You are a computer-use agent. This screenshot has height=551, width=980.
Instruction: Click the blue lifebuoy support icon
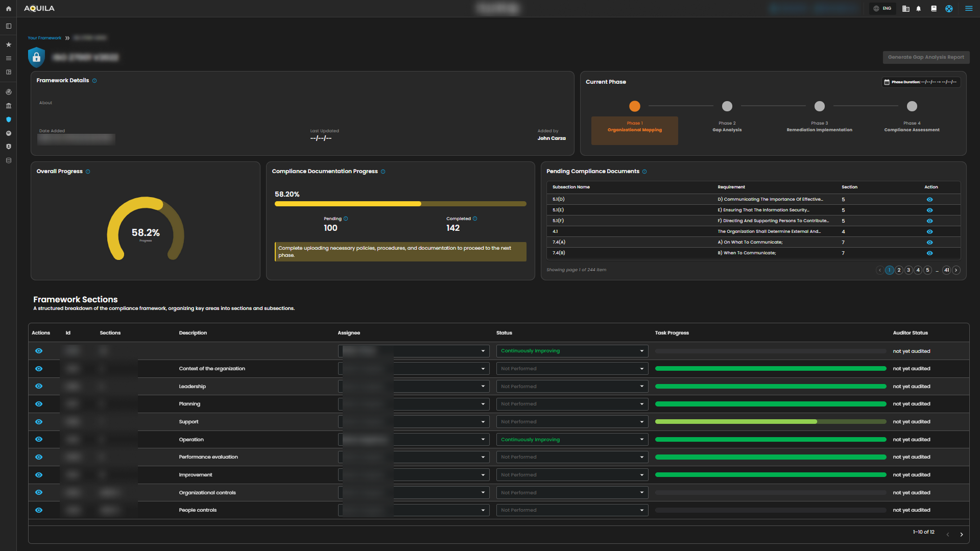(949, 9)
